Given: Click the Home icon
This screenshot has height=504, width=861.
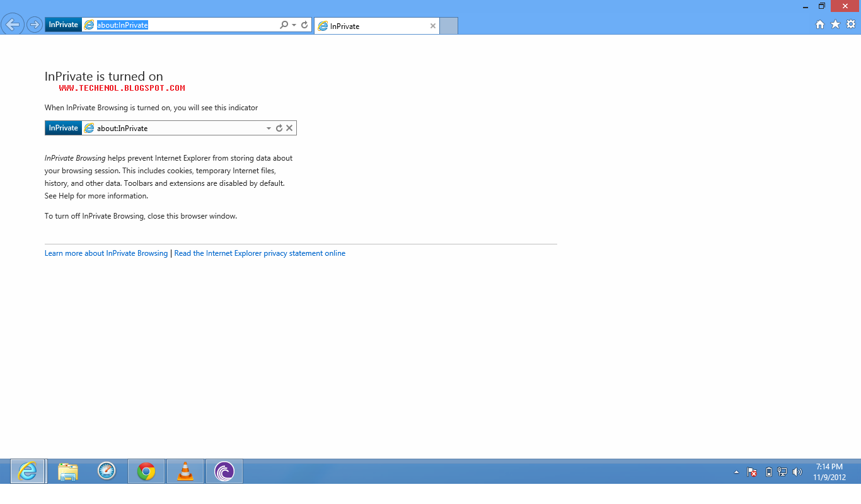Looking at the screenshot, I should click(x=820, y=25).
